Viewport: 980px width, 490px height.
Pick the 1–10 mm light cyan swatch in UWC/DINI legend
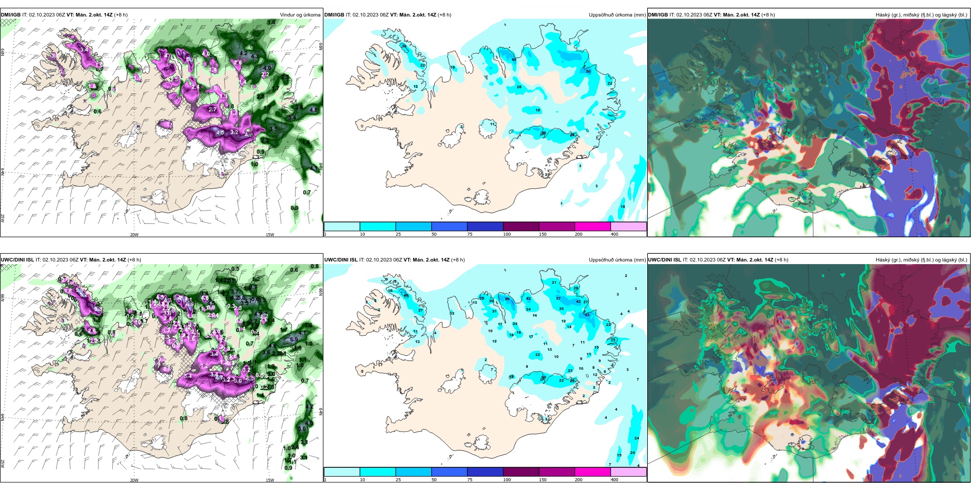[342, 471]
